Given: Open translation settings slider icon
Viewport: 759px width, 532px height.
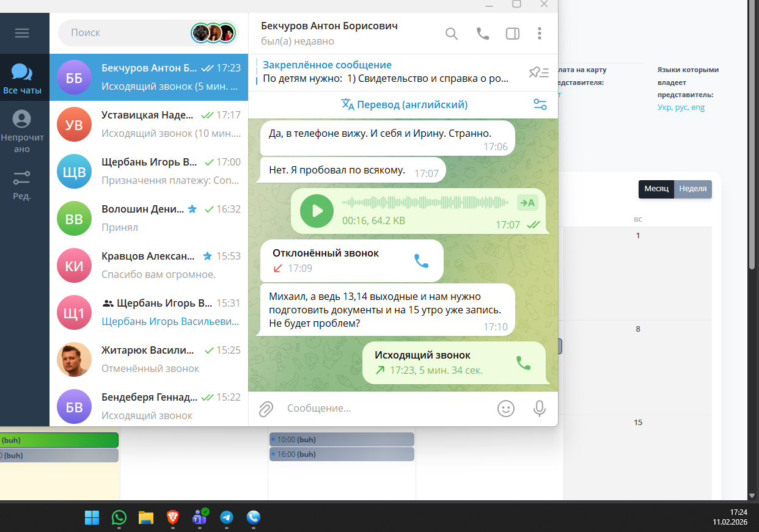Looking at the screenshot, I should point(540,104).
